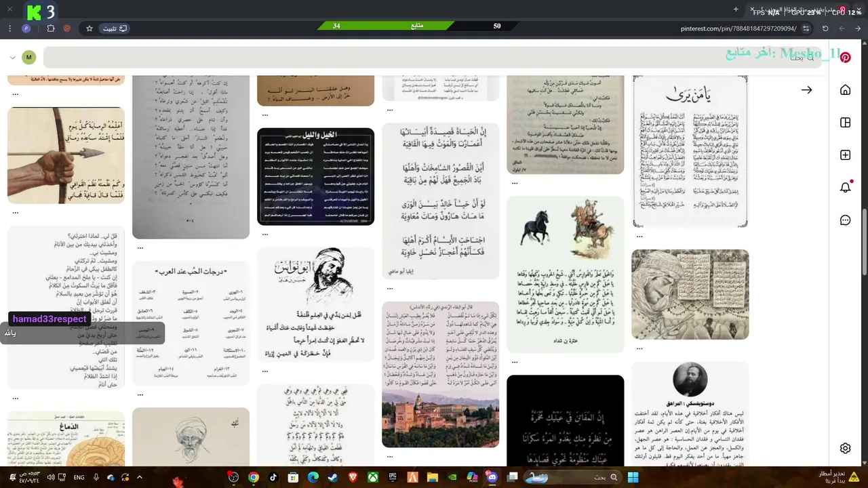
Task: Open Discord from the taskbar
Action: (492, 478)
